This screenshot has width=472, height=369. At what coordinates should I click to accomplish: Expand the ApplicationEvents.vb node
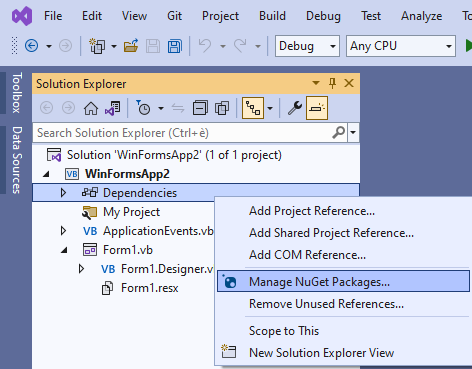(x=63, y=231)
